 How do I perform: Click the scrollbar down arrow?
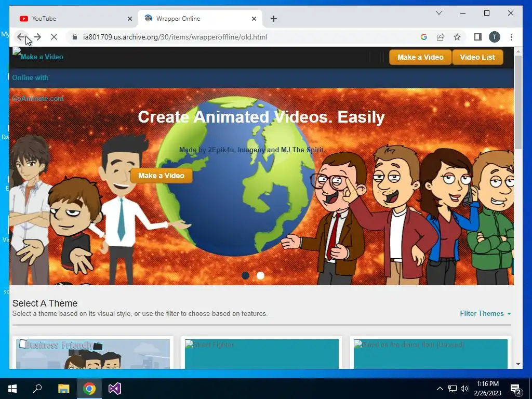point(518,364)
